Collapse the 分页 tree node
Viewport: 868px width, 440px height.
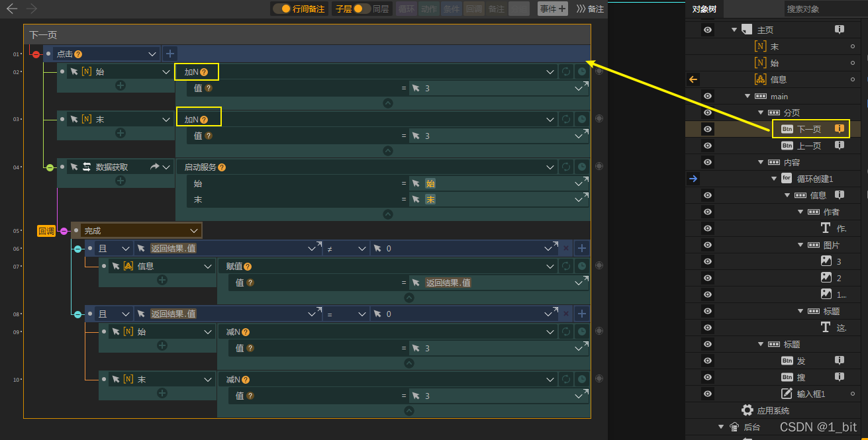coord(761,112)
